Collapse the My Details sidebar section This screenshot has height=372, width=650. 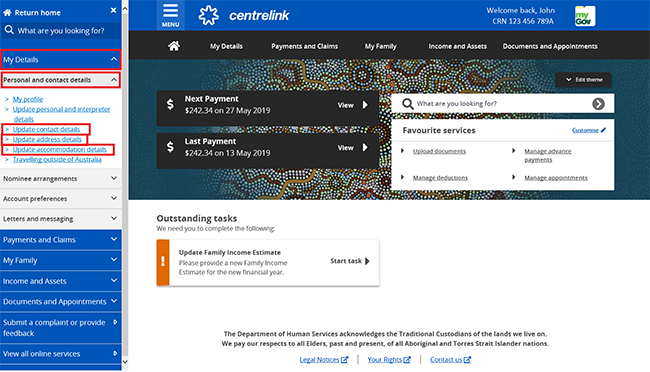61,59
